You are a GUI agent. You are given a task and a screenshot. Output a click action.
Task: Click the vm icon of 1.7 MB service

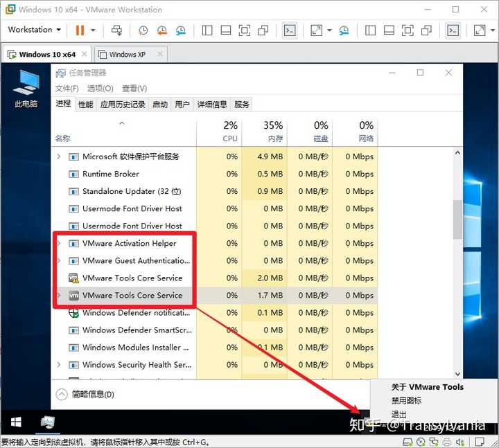pyautogui.click(x=74, y=296)
